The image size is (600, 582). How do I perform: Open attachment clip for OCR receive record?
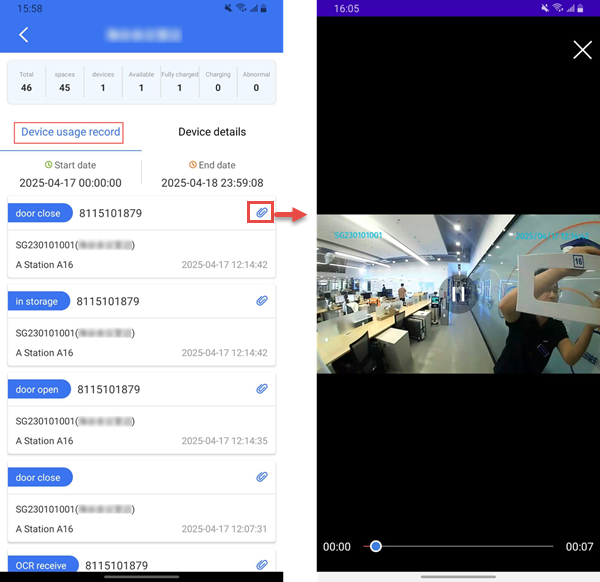tap(262, 565)
